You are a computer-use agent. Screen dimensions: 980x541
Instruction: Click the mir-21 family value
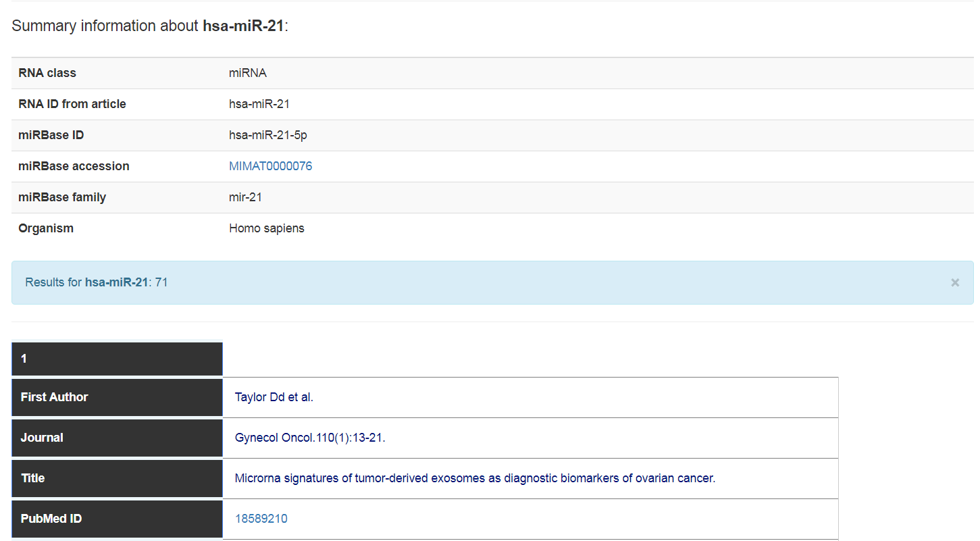pyautogui.click(x=245, y=197)
